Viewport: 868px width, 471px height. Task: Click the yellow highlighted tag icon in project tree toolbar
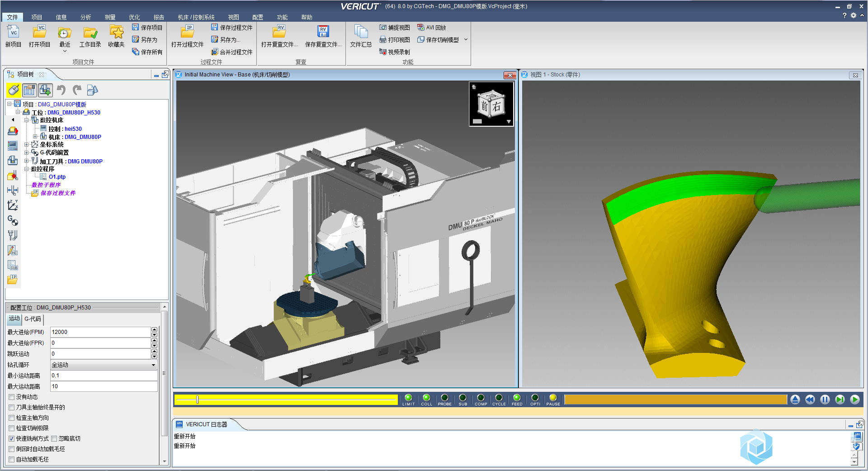point(14,90)
